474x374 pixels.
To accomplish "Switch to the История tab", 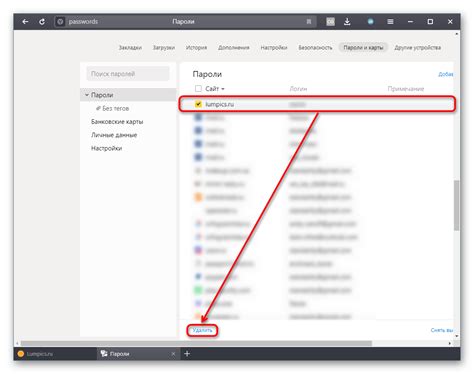I will coord(196,48).
